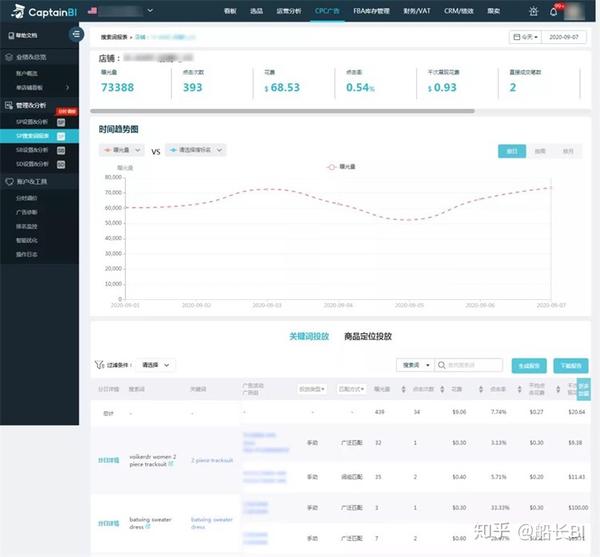
Task: Switch to the 关键词投放 tab
Action: [309, 336]
